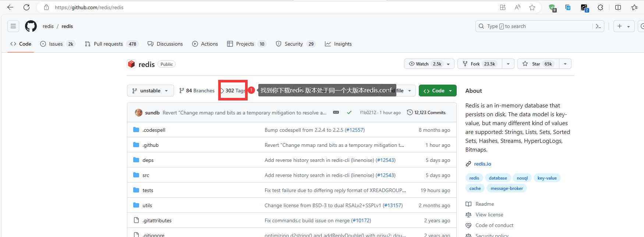The height and width of the screenshot is (237, 644).
Task: Select the redis topic tag
Action: 474,178
